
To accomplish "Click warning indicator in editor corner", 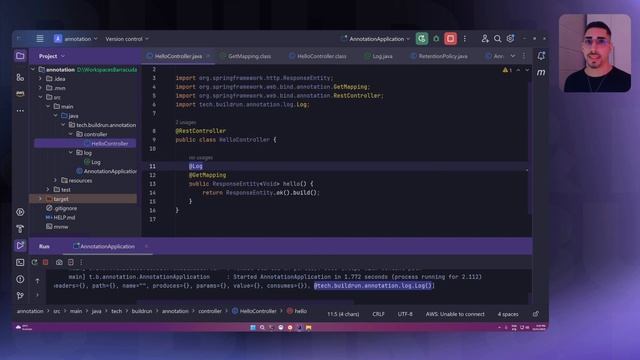I will coord(507,70).
